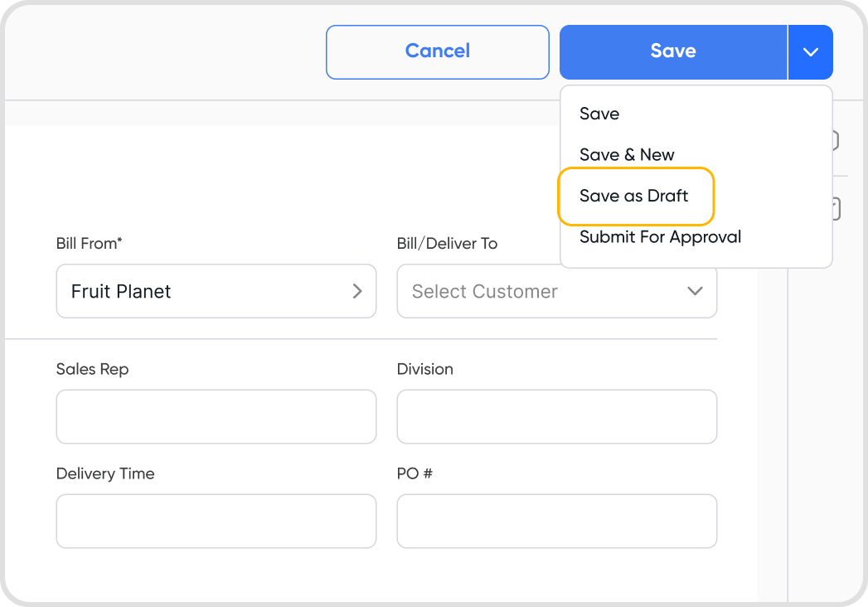Focus the Delivery Time field
The image size is (868, 607).
point(216,521)
